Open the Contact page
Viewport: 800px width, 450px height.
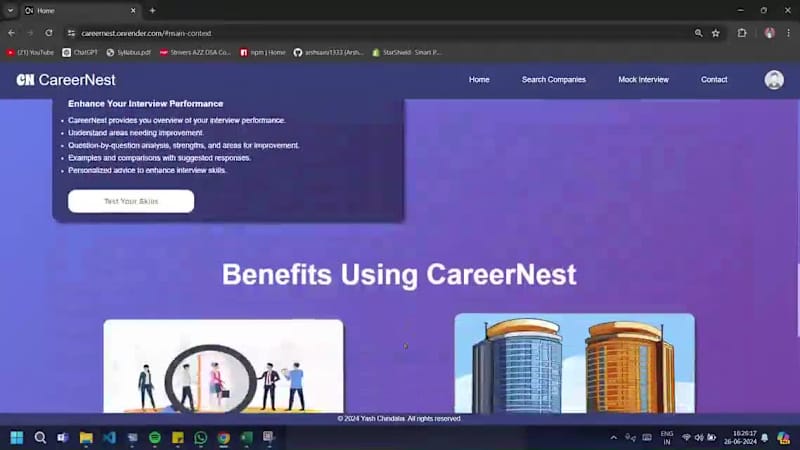(714, 80)
